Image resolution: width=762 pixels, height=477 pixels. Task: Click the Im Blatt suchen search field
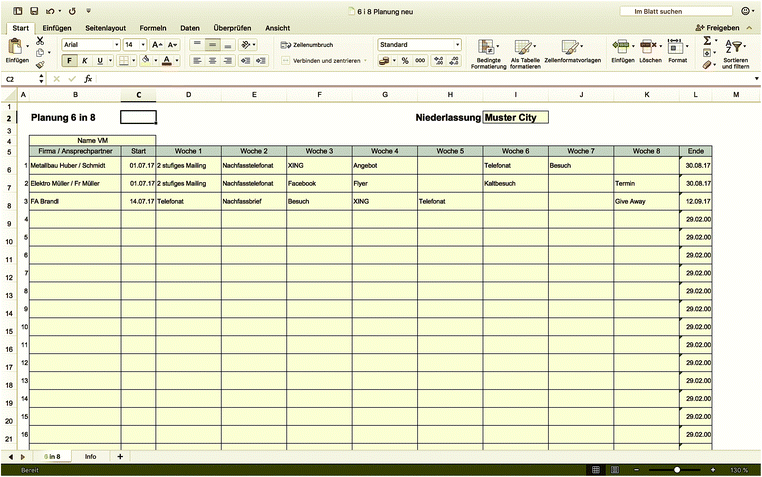pos(678,10)
